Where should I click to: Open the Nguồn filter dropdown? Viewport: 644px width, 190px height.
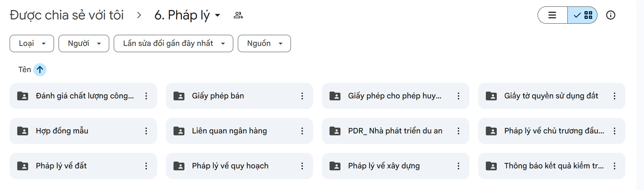tap(264, 43)
